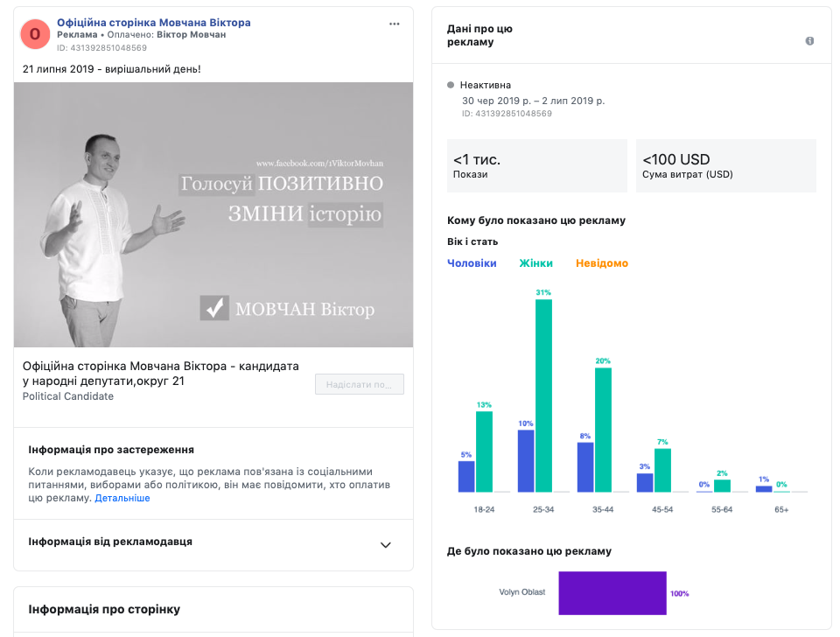
Task: Click the checkmark icon beside МОВЧАН Віктор
Action: (214, 308)
